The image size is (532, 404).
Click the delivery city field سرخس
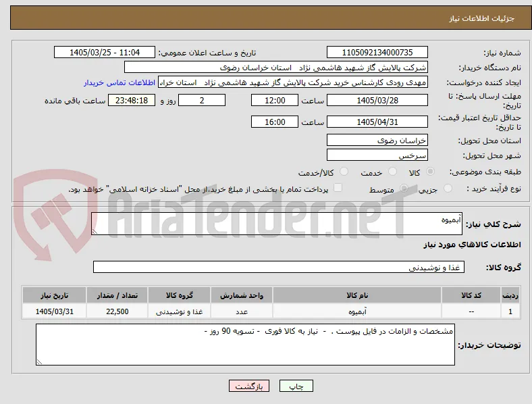click(377, 155)
